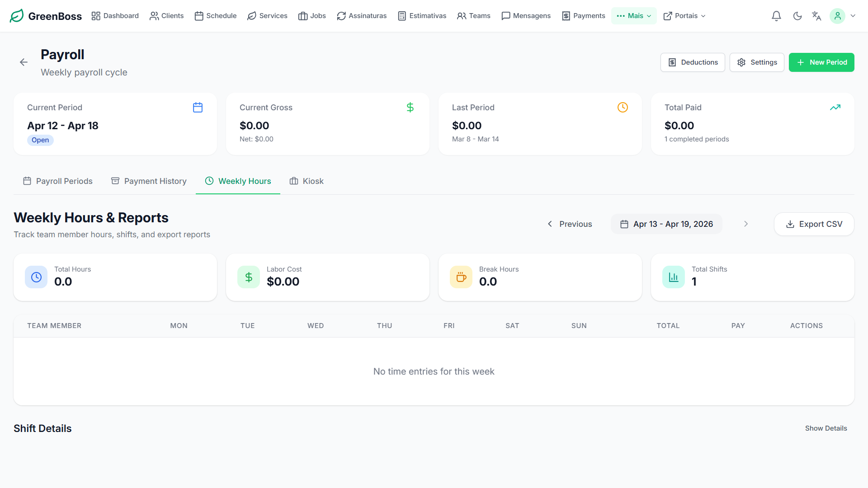Click the Open status badge

(x=40, y=140)
